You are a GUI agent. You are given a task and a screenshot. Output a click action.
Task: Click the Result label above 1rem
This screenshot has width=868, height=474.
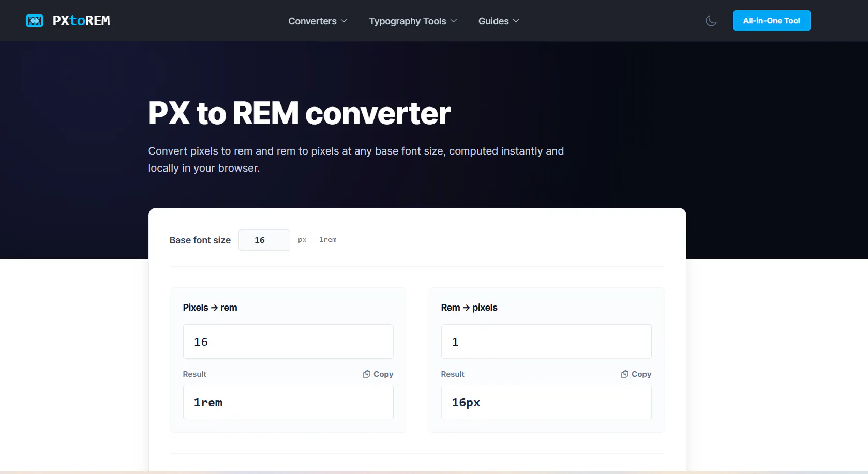194,374
